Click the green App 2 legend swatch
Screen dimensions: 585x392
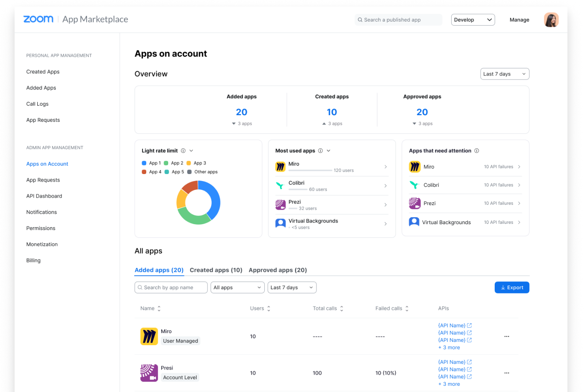click(166, 163)
